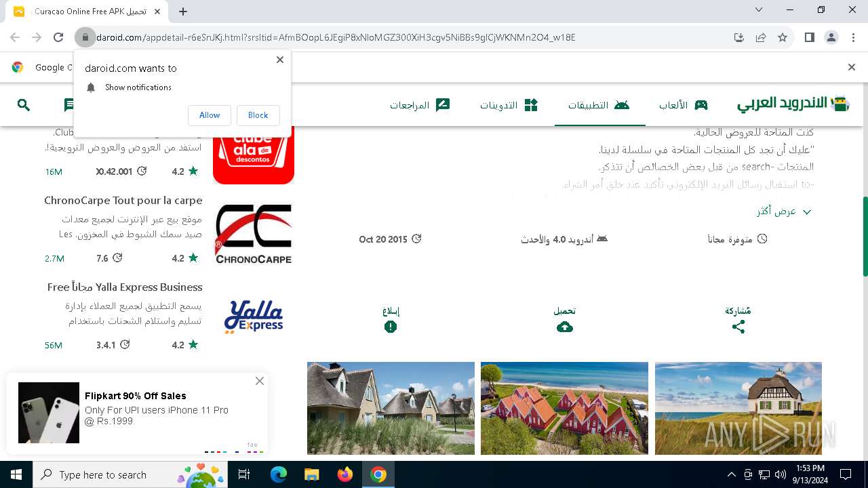The height and width of the screenshot is (488, 868).
Task: Open المراجعات reviews tab
Action: pos(420,105)
